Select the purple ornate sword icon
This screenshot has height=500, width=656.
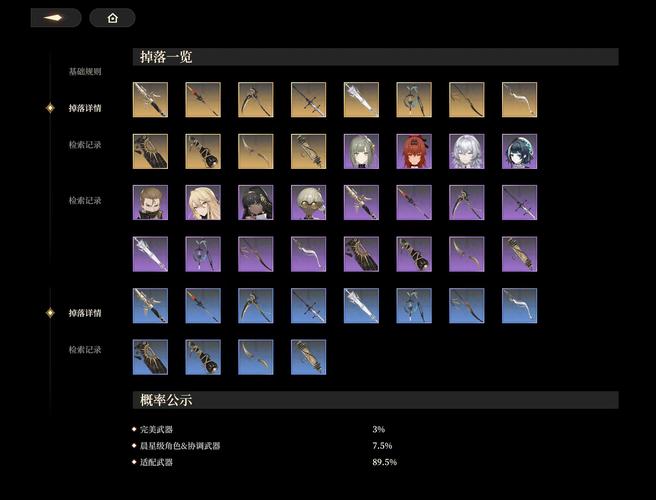361,203
